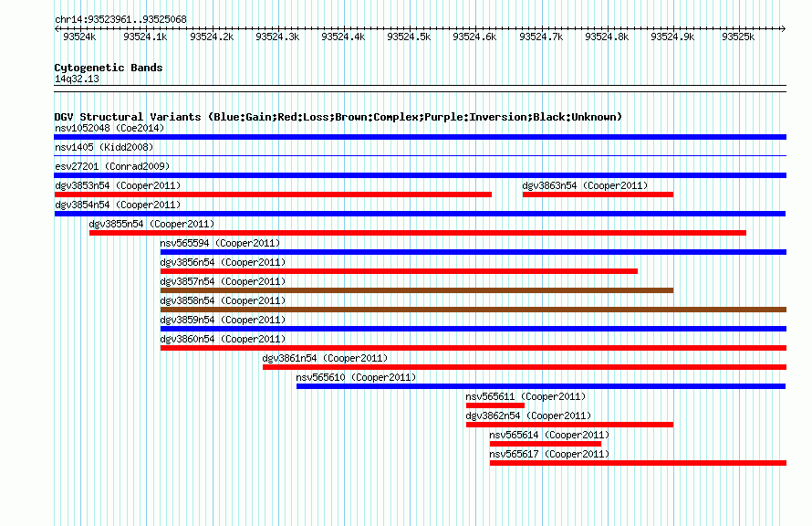Image resolution: width=812 pixels, height=526 pixels.
Task: Select the dgv3860n54 red loss bar
Action: pos(474,348)
